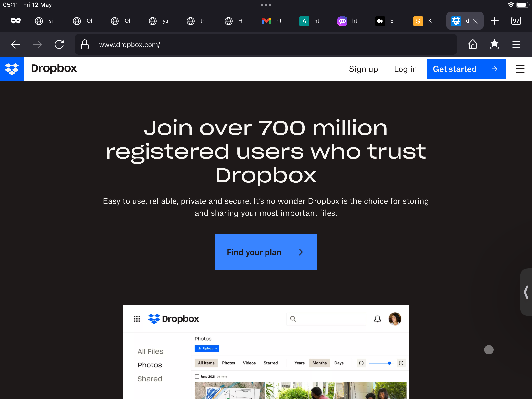Switch to the 'si' tab
This screenshot has height=399, width=532.
coord(44,21)
